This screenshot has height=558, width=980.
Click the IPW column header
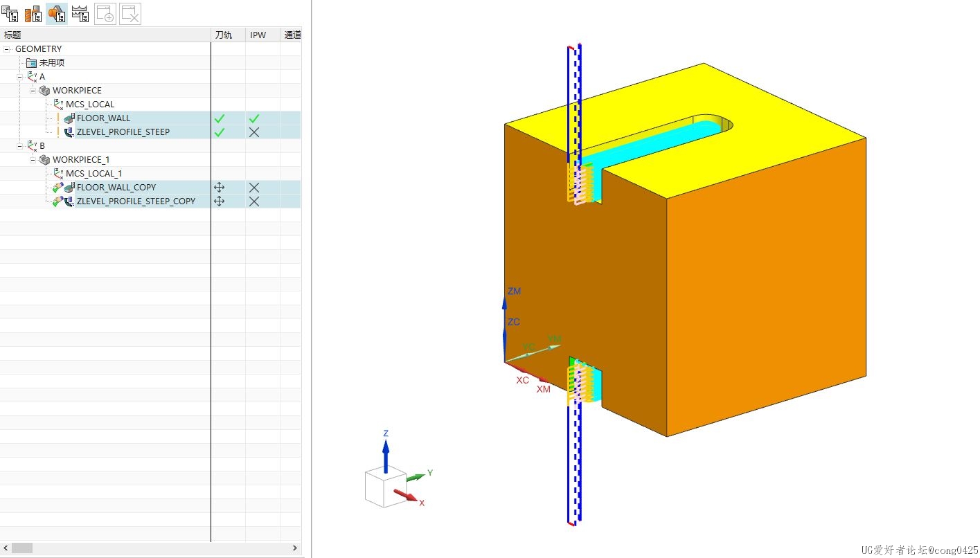click(262, 35)
